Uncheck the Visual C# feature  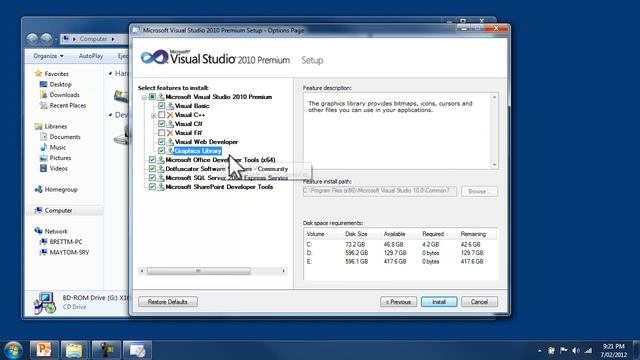[162, 124]
